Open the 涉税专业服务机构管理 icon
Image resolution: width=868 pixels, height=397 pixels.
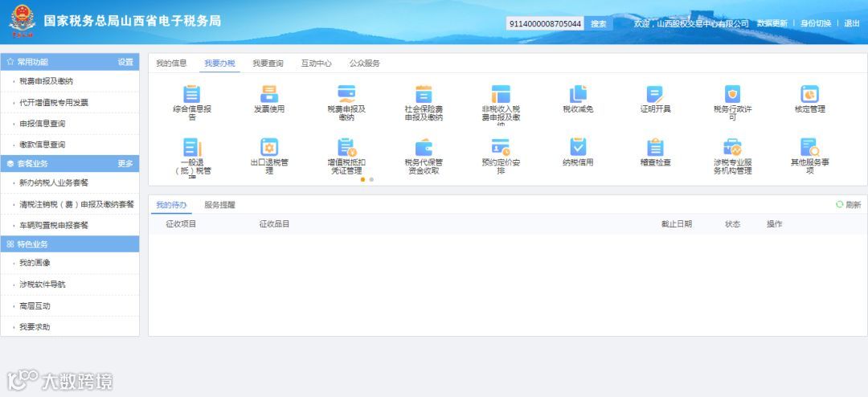(x=732, y=147)
